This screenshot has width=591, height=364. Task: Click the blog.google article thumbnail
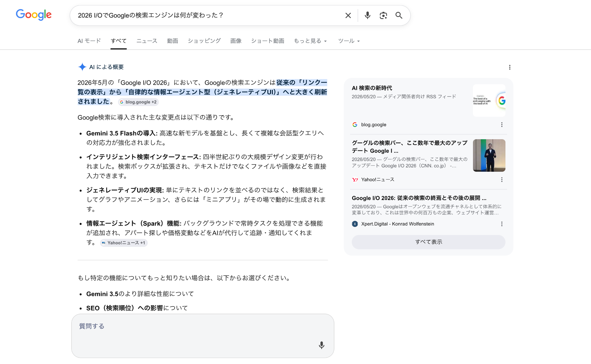pos(489,101)
